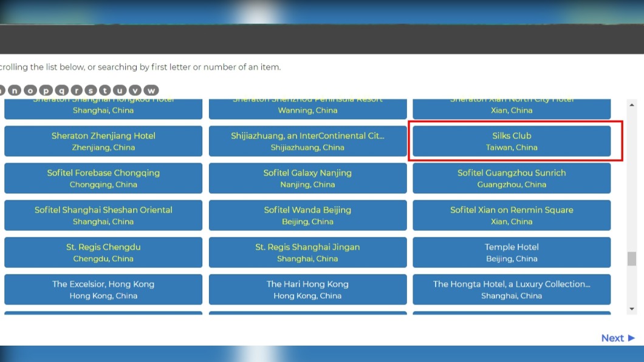This screenshot has width=644, height=362.
Task: Click the scrollbar up arrow
Action: pyautogui.click(x=632, y=105)
